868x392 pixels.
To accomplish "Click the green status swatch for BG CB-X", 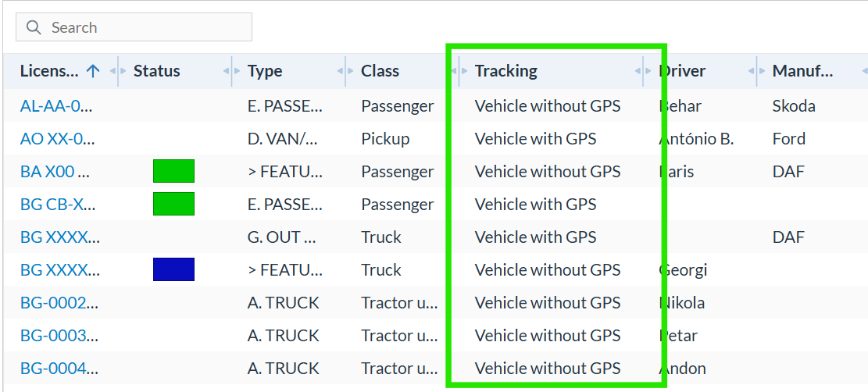I will point(173,204).
